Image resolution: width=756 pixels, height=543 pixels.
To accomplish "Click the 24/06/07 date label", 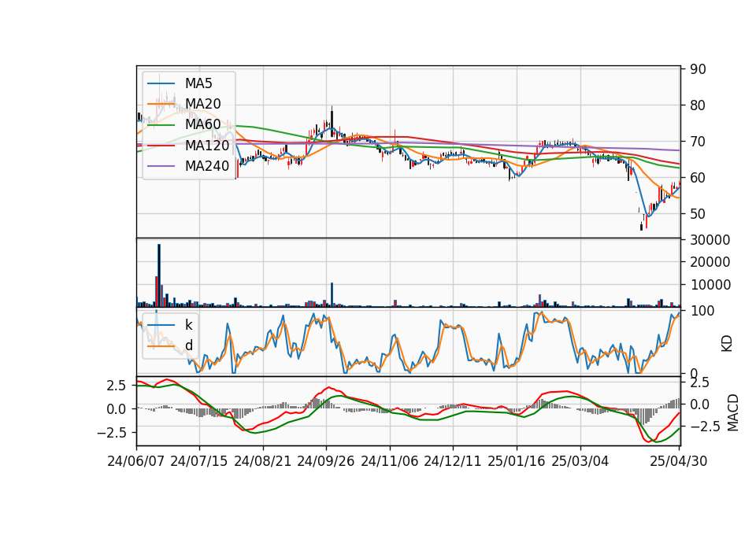I will click(136, 461).
